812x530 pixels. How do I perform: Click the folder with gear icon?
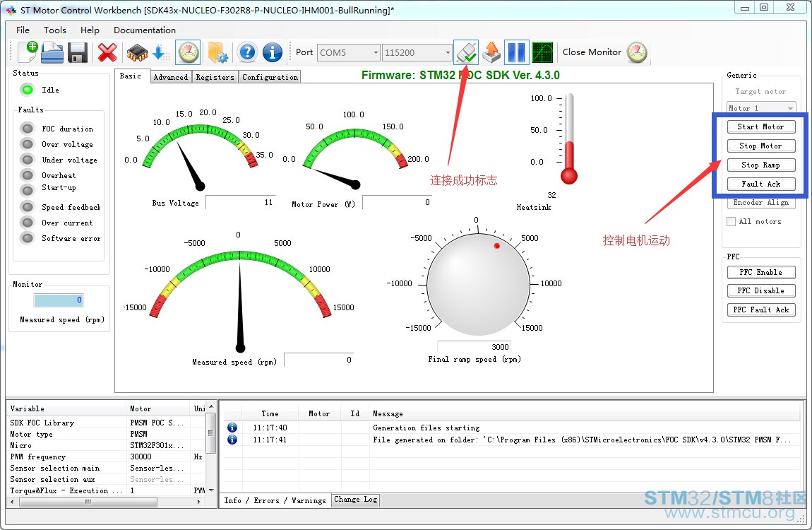pos(217,52)
